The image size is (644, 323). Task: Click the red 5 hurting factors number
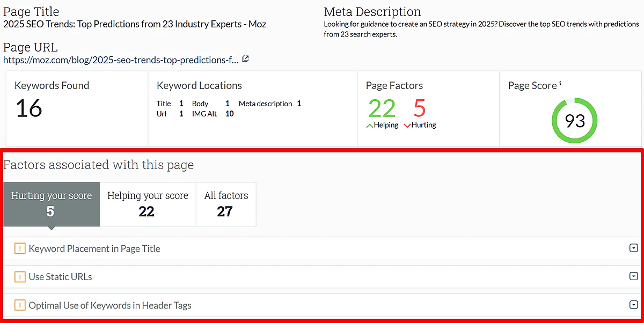(419, 108)
